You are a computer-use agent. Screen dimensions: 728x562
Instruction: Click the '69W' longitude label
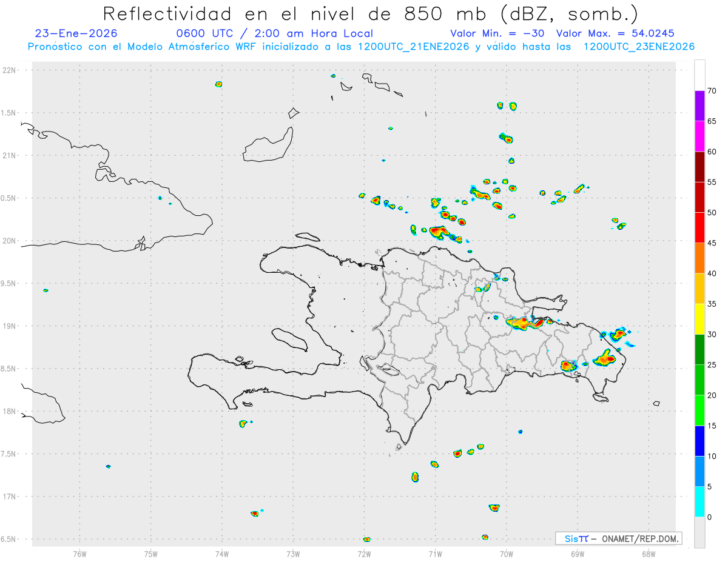(x=577, y=554)
